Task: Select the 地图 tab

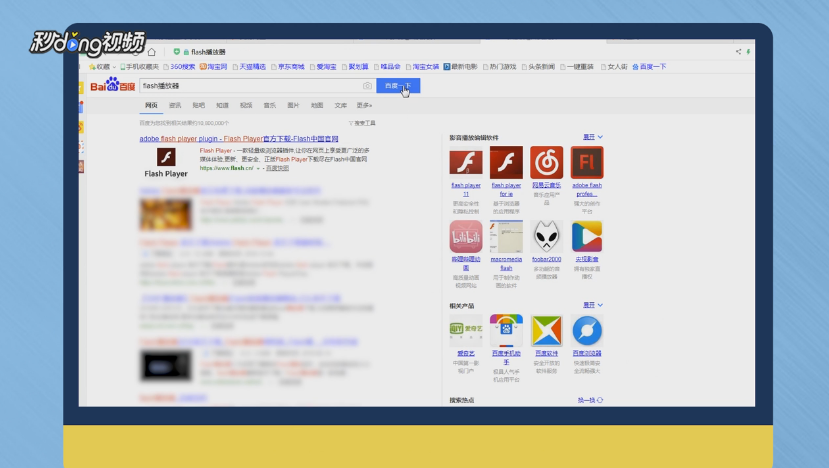Action: 317,105
